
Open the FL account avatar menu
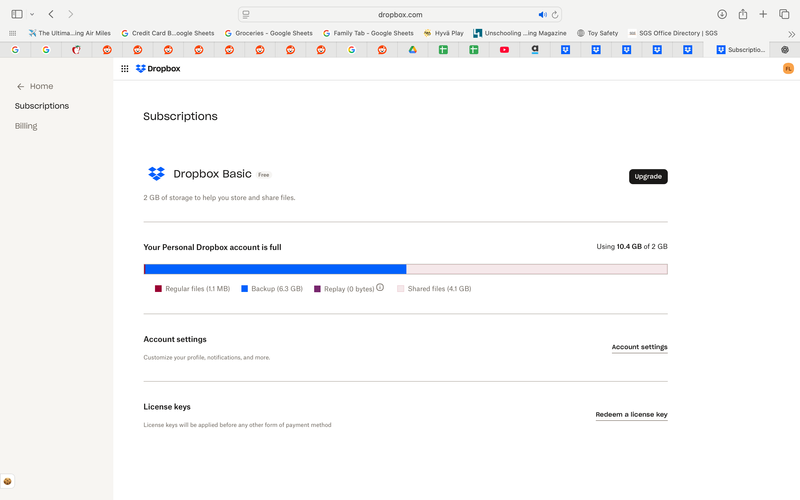(x=788, y=68)
